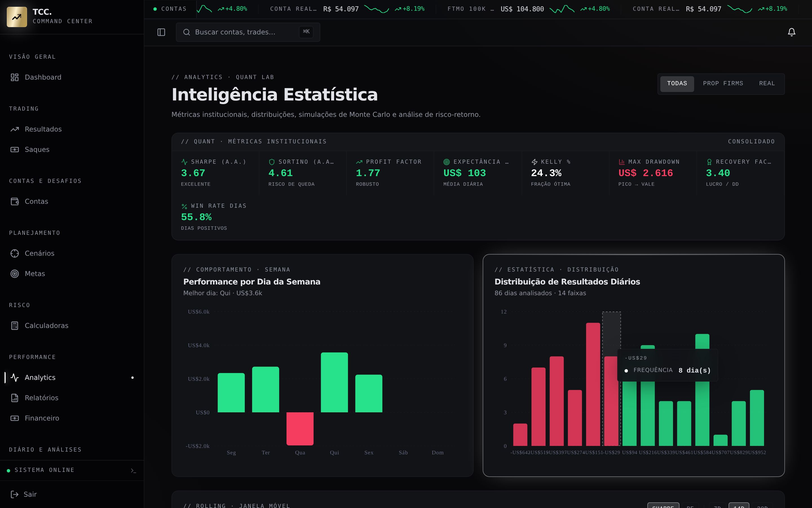
Task: Select the TODAS filter tab
Action: (x=677, y=84)
